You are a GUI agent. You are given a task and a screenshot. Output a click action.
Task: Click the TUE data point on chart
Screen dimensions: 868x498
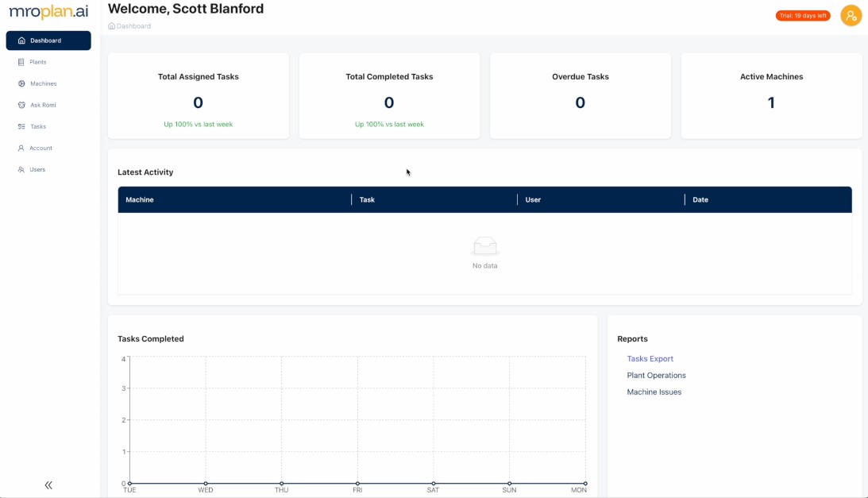click(x=129, y=484)
